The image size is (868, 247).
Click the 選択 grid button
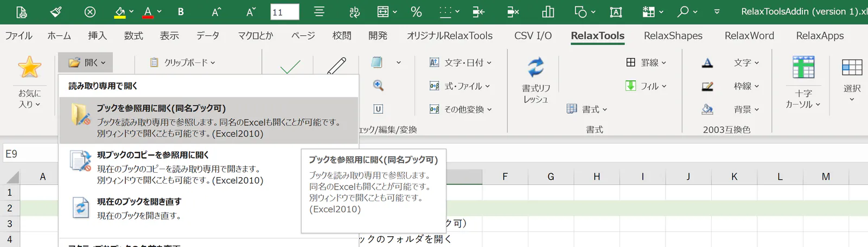coord(852,80)
